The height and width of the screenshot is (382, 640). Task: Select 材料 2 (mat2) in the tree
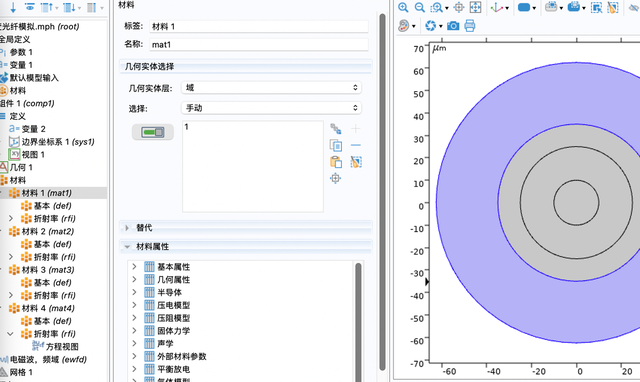[48, 231]
